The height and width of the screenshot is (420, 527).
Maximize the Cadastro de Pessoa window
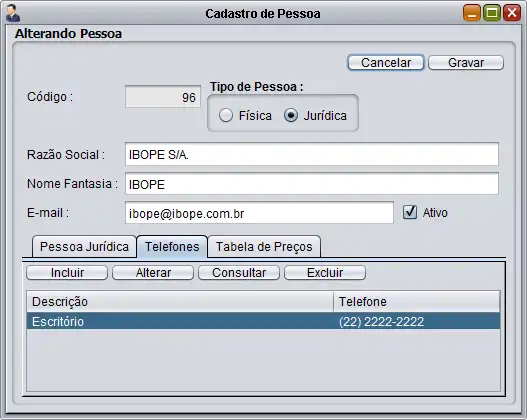pos(492,13)
